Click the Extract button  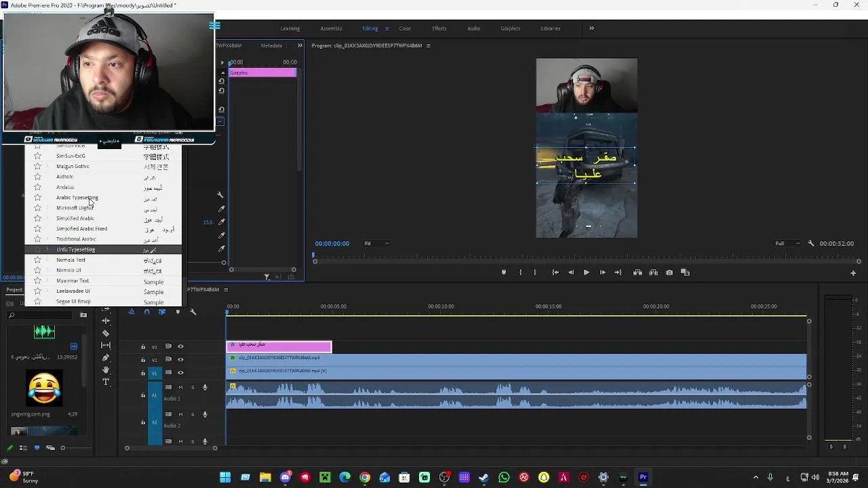pos(653,272)
